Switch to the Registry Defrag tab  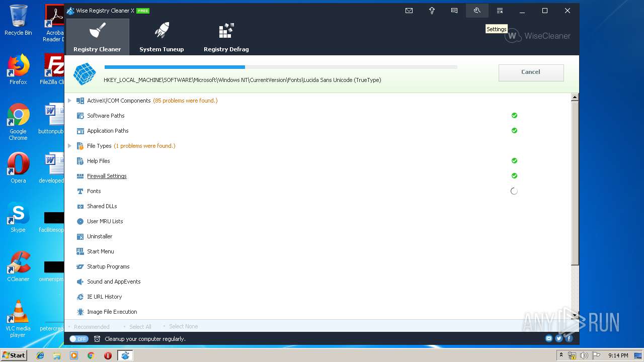[x=226, y=37]
